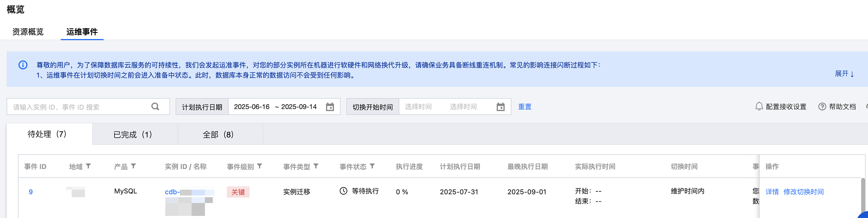Image resolution: width=868 pixels, height=218 pixels.
Task: Open the planned execution date calendar icon
Action: pyautogui.click(x=330, y=107)
